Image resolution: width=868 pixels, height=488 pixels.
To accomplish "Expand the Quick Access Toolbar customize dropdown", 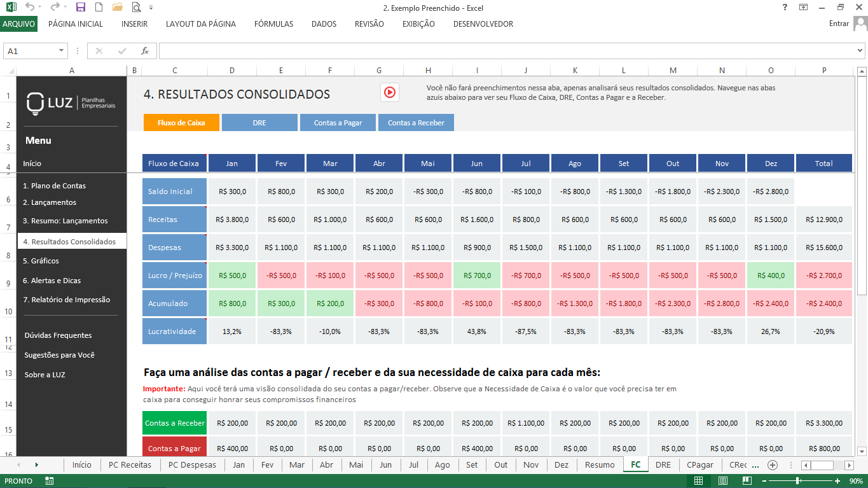I will point(151,7).
